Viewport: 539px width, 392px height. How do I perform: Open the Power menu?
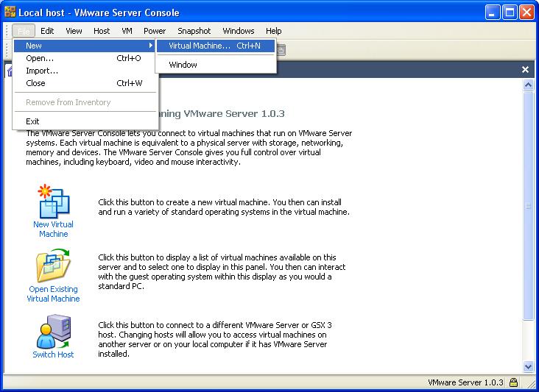coord(155,31)
